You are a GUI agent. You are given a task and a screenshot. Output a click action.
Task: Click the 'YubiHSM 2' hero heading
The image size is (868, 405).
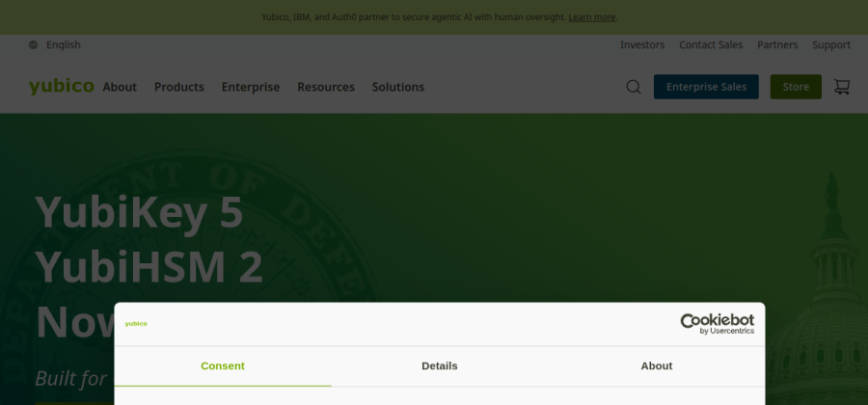coord(149,267)
